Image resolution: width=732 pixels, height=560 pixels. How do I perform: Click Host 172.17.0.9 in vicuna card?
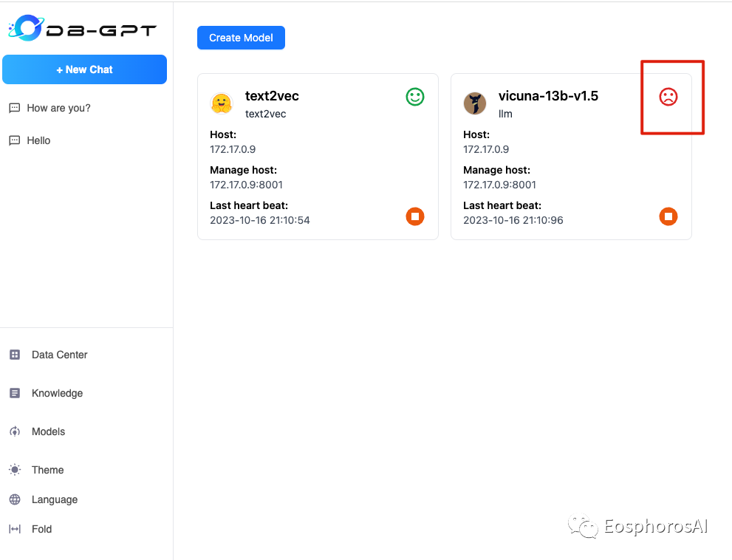[x=486, y=149]
